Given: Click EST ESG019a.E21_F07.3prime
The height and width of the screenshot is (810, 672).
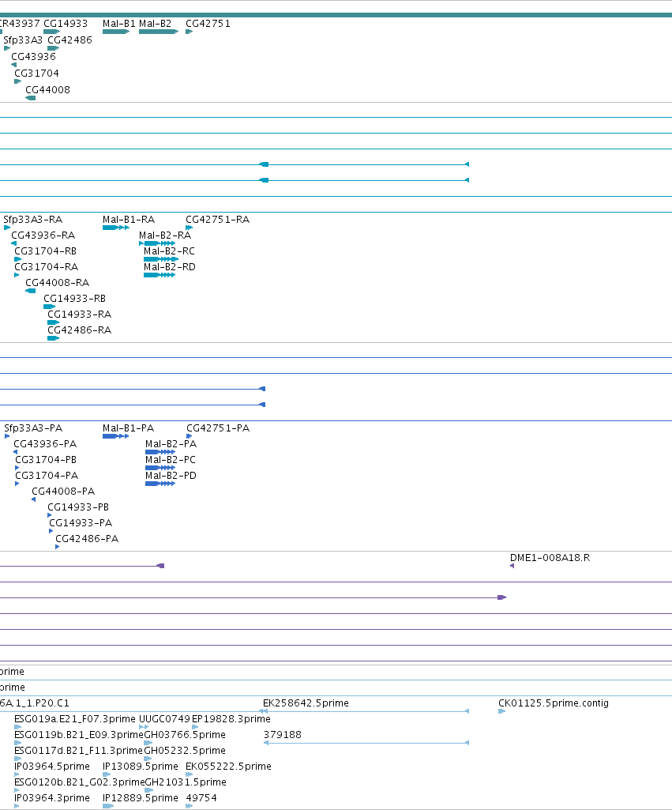Looking at the screenshot, I should 75,719.
